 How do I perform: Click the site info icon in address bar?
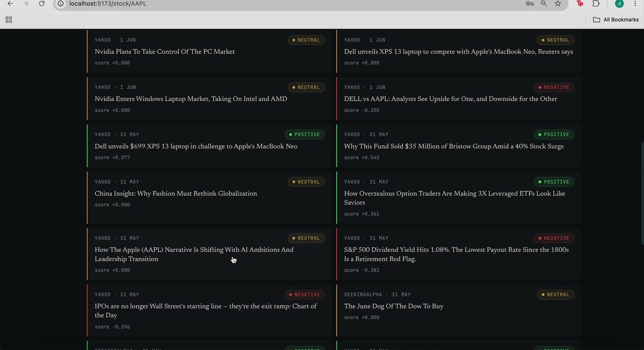point(60,4)
